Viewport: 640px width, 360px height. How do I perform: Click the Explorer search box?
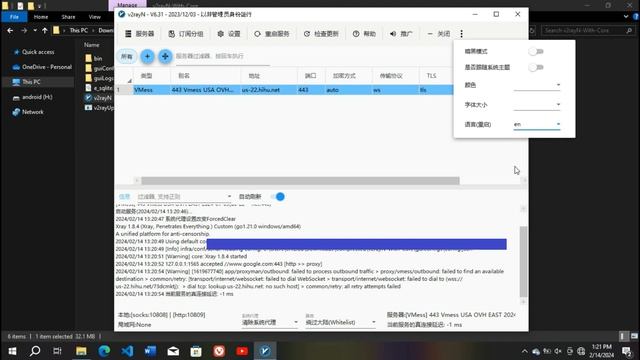click(588, 30)
